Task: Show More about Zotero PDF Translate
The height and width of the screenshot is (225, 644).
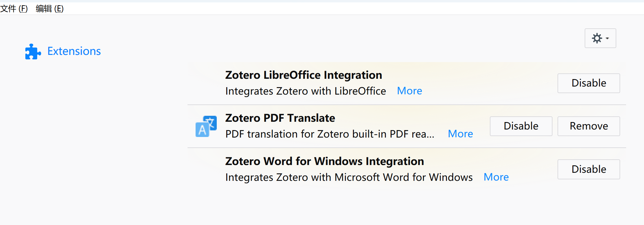Action: pyautogui.click(x=460, y=134)
